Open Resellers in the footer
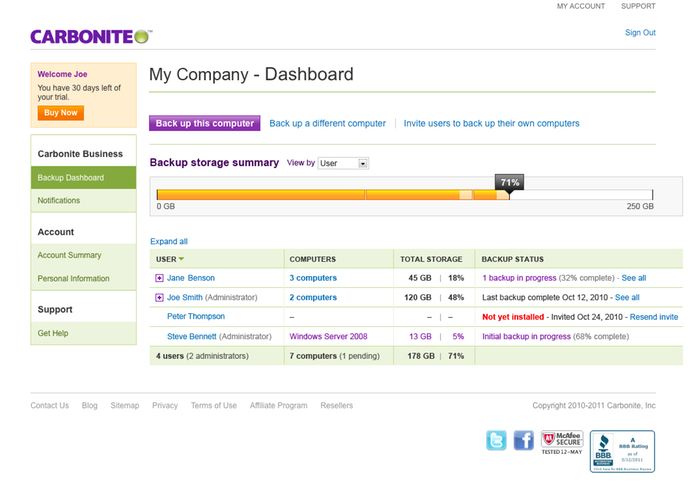 [x=336, y=406]
